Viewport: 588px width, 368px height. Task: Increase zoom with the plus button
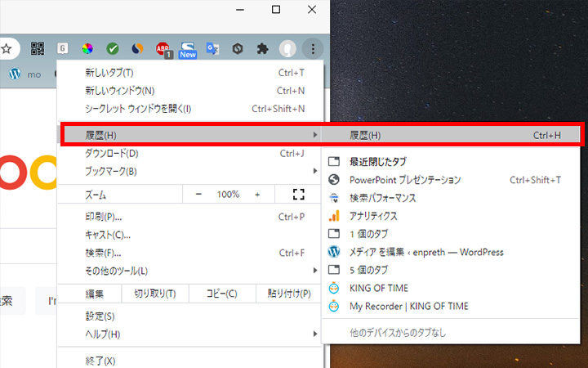257,194
